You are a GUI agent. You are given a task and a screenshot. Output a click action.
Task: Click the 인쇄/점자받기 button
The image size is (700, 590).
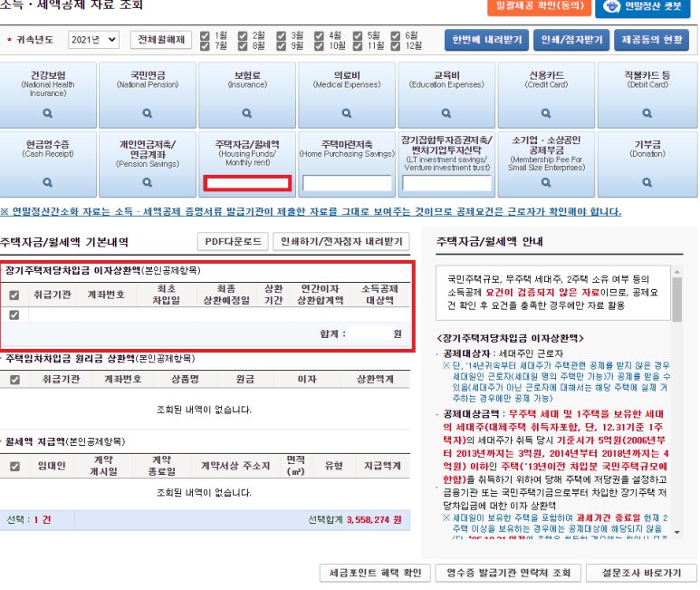tap(571, 40)
